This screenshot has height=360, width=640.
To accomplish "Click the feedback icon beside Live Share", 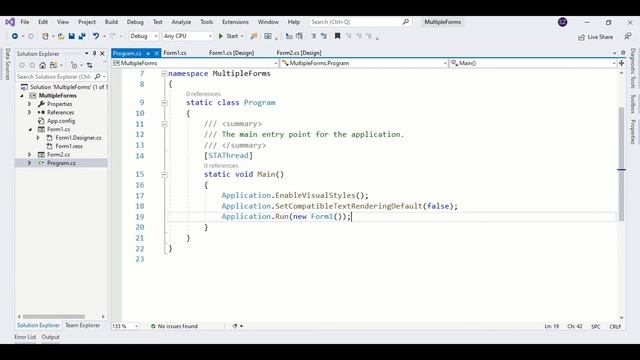I will tap(628, 36).
